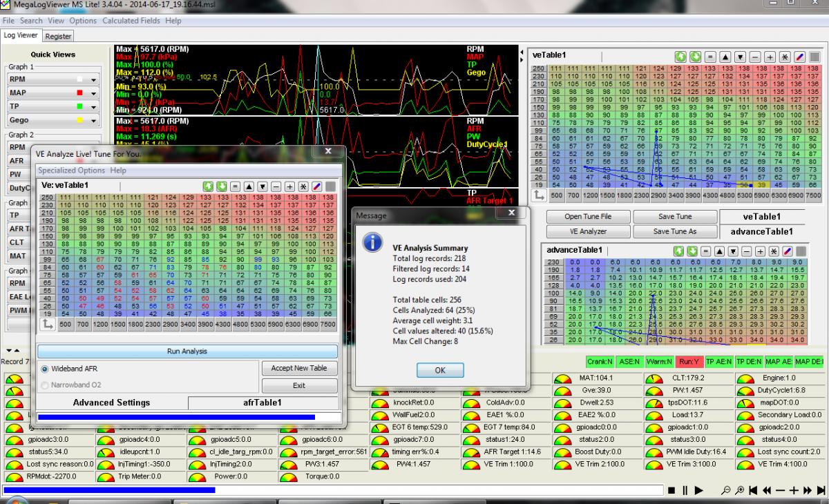Select the Narrowband O2 radio button
829x504 pixels.
(46, 385)
